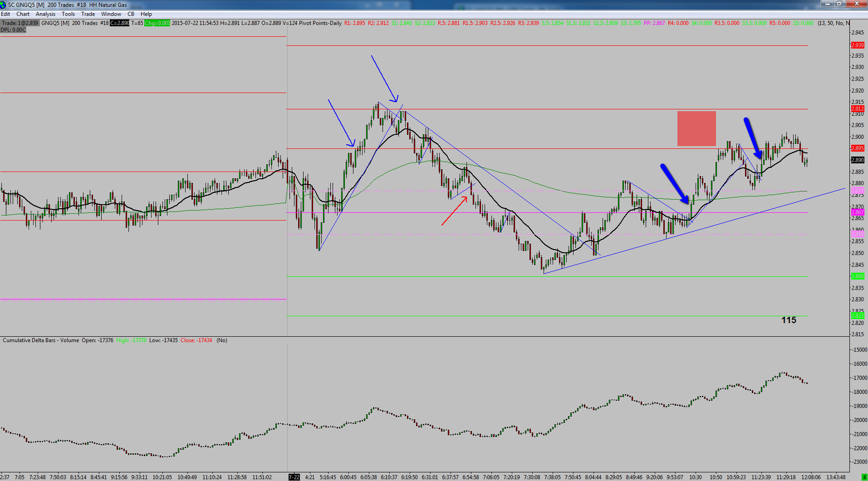The image size is (868, 481).
Task: Click the 'Pivot Points-Daily' study label
Action: [320, 23]
